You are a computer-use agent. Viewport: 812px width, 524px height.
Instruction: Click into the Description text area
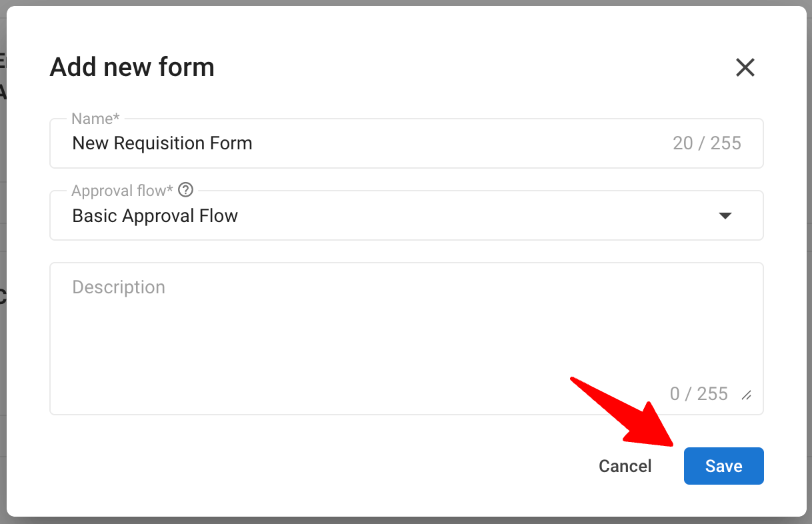click(x=406, y=339)
